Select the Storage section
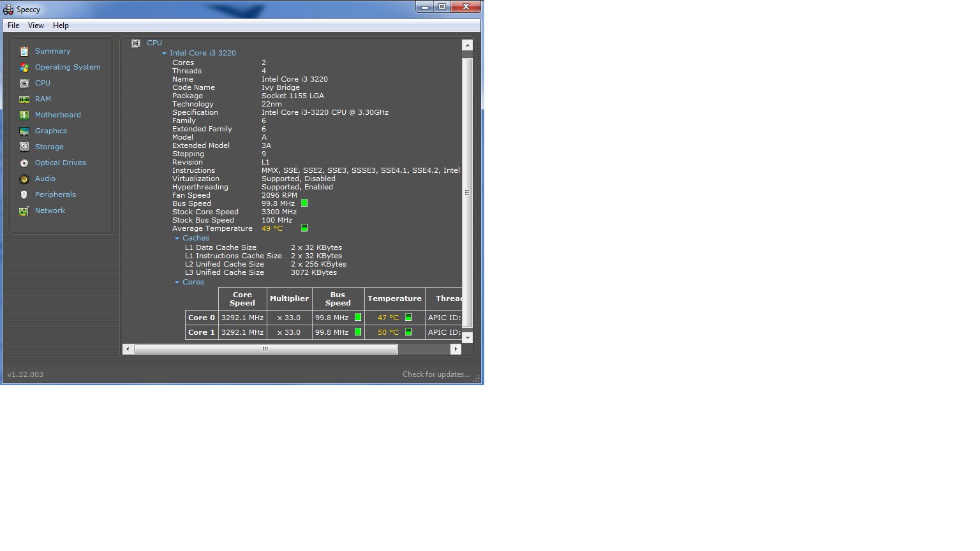Image resolution: width=980 pixels, height=551 pixels. pyautogui.click(x=49, y=147)
